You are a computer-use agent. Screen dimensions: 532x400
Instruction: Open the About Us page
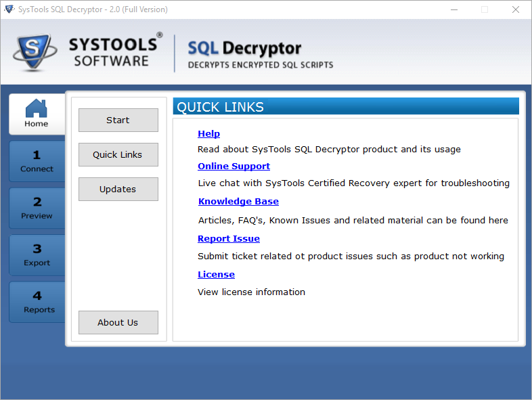(118, 322)
